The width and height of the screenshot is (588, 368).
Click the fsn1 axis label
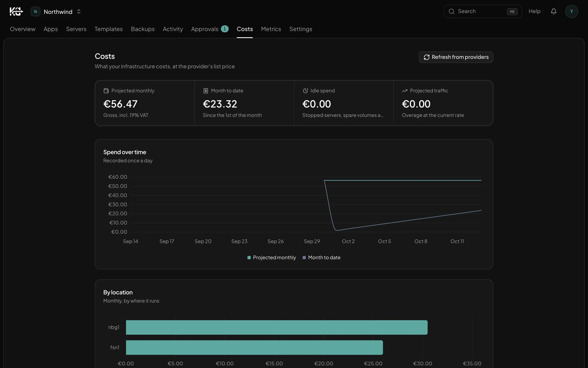[115, 348]
